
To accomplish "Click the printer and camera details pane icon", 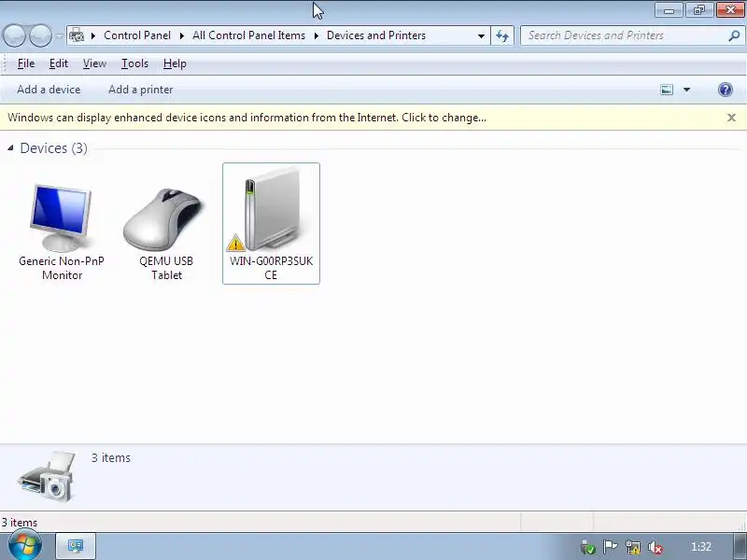I will coord(47,476).
